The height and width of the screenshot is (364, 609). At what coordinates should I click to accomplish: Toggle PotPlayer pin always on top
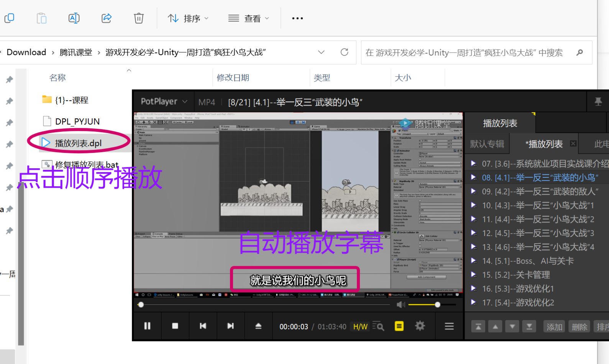pyautogui.click(x=598, y=102)
